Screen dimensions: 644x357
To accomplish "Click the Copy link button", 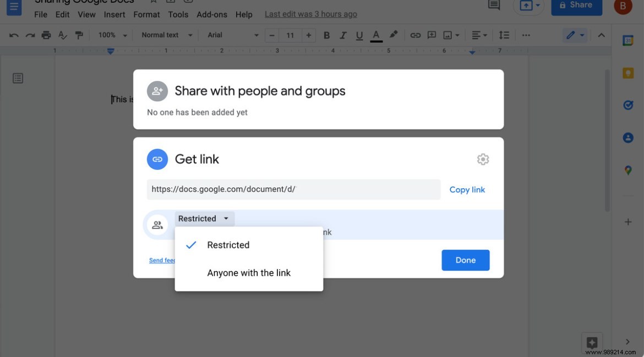I will click(x=467, y=189).
